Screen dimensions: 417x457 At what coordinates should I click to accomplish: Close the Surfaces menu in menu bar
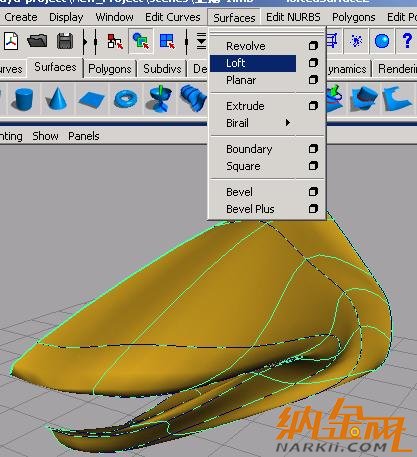pyautogui.click(x=234, y=18)
